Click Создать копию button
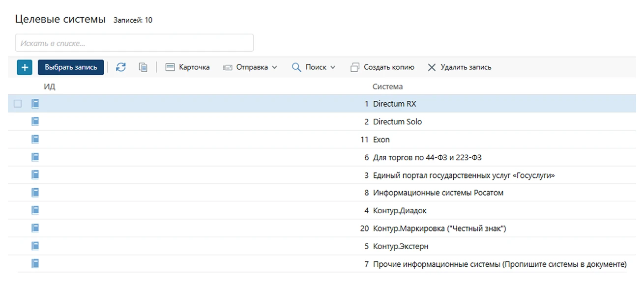 click(382, 67)
